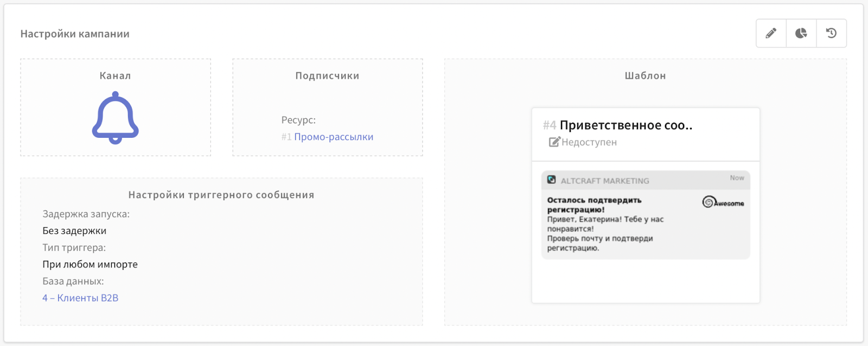Open the Приветственное соо.. template title
Viewport: 868px width, 346px height.
point(626,125)
